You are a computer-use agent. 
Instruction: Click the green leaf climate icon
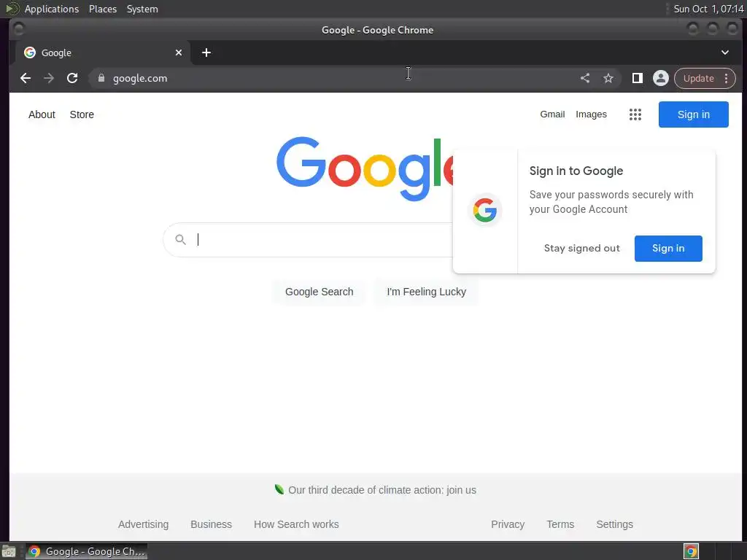pyautogui.click(x=279, y=489)
